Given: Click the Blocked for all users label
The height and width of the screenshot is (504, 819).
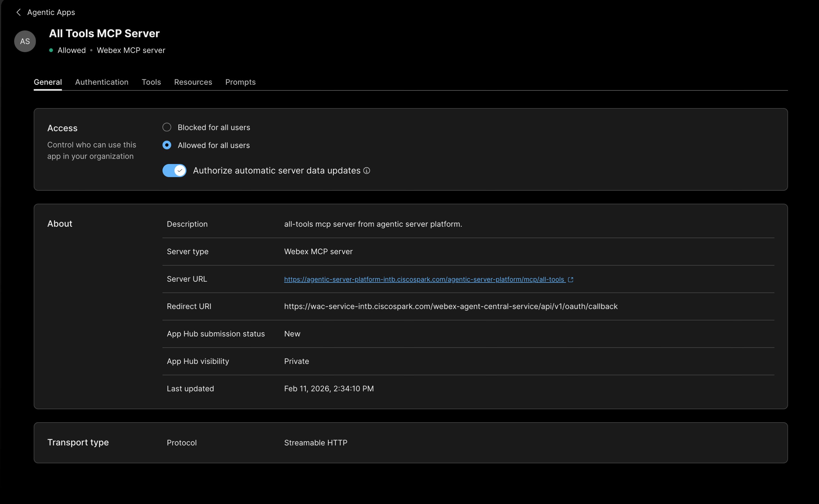Looking at the screenshot, I should (x=214, y=127).
